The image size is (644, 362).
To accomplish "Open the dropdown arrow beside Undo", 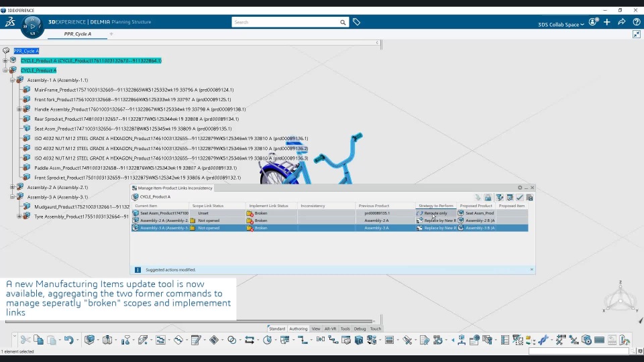I will pyautogui.click(x=76, y=340).
